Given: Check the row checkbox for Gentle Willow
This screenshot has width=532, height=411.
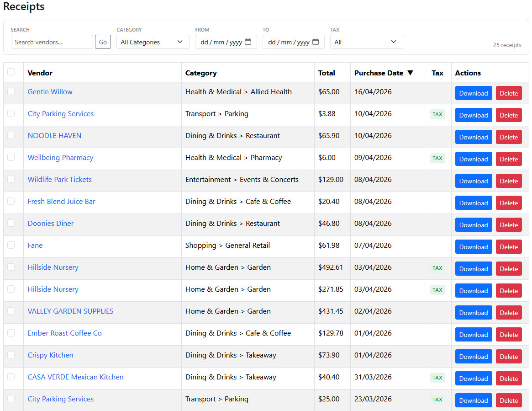Looking at the screenshot, I should tap(12, 91).
